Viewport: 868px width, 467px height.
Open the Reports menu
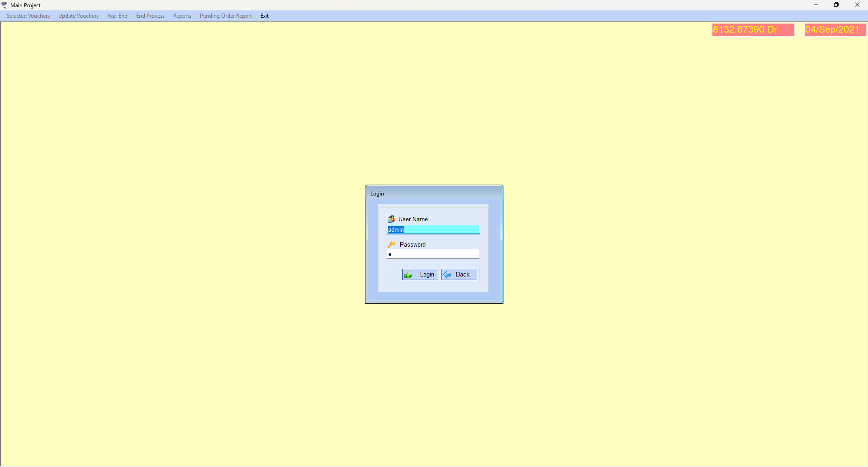click(182, 16)
